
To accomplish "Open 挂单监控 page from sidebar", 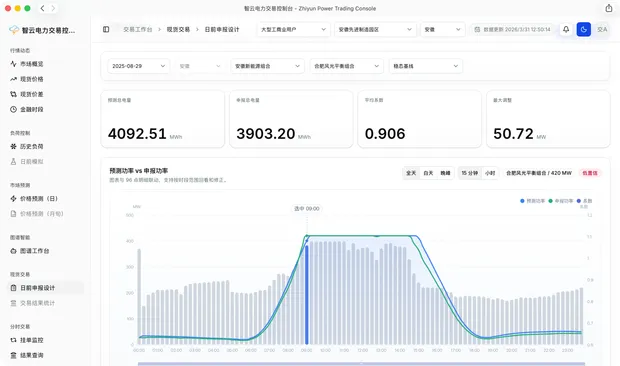I will point(45,340).
